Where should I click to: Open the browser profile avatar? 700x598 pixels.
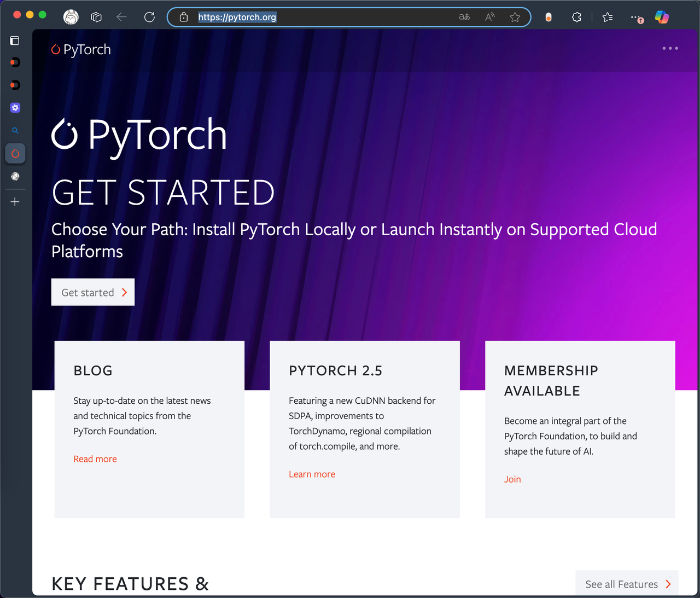pyautogui.click(x=71, y=18)
